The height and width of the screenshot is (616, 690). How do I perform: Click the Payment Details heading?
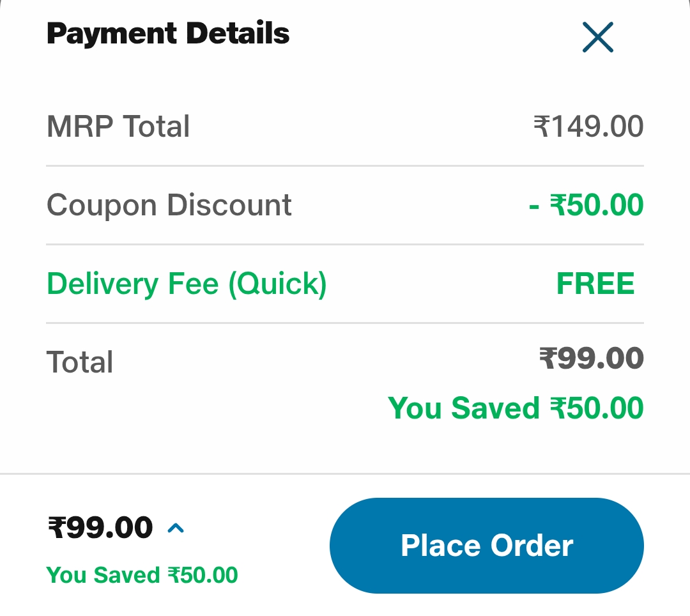(168, 33)
